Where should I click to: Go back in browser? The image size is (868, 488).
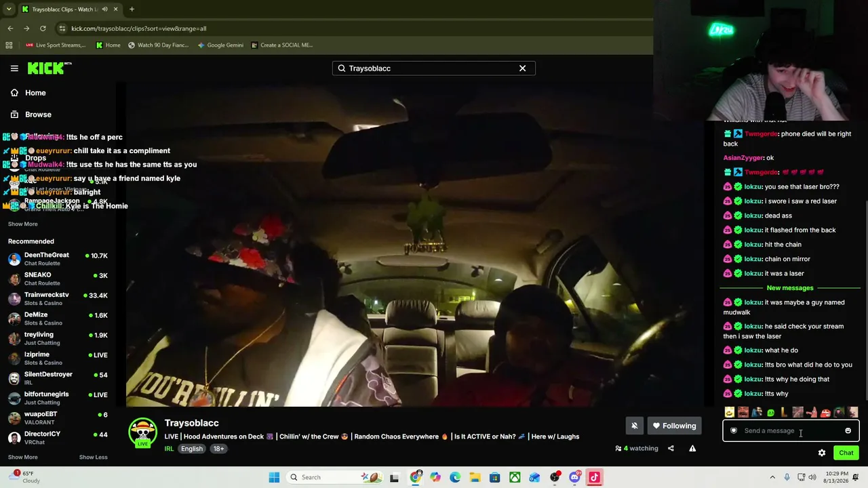click(10, 28)
